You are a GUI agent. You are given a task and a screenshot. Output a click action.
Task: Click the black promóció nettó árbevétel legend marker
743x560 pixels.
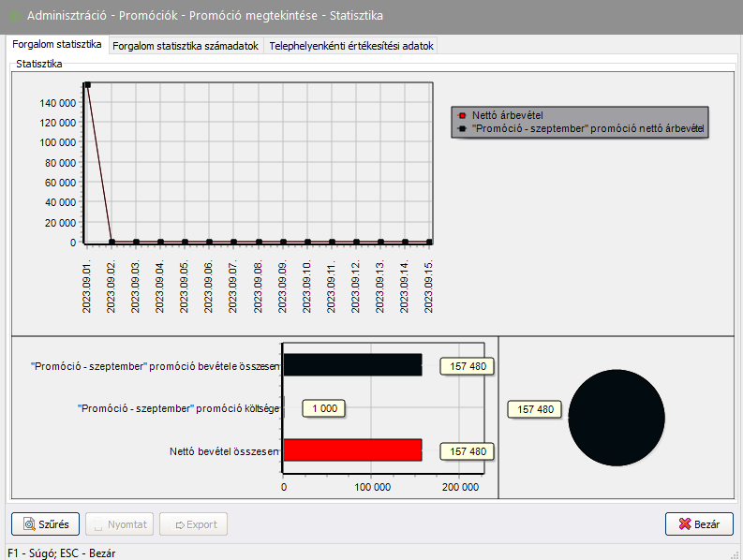click(x=462, y=127)
